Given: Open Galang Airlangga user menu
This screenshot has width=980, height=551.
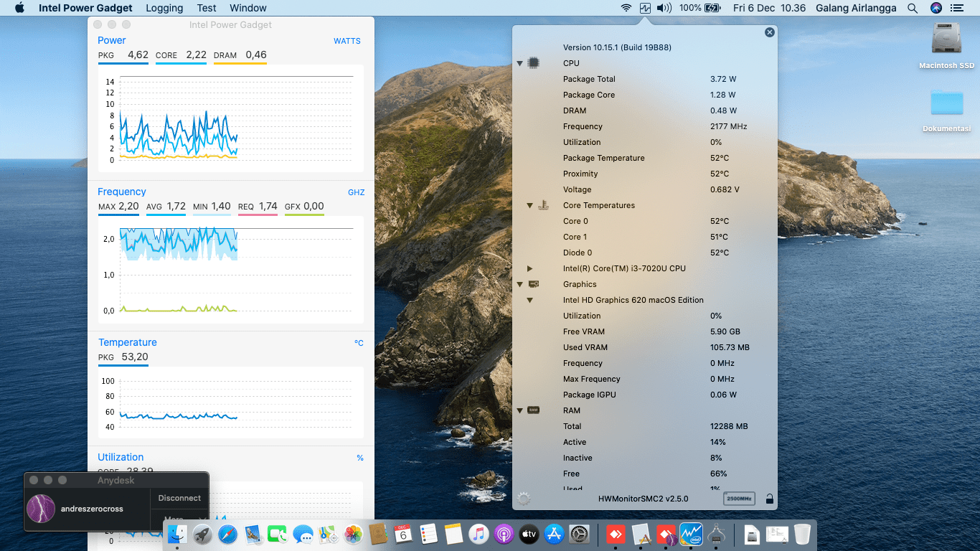Looking at the screenshot, I should (x=857, y=8).
